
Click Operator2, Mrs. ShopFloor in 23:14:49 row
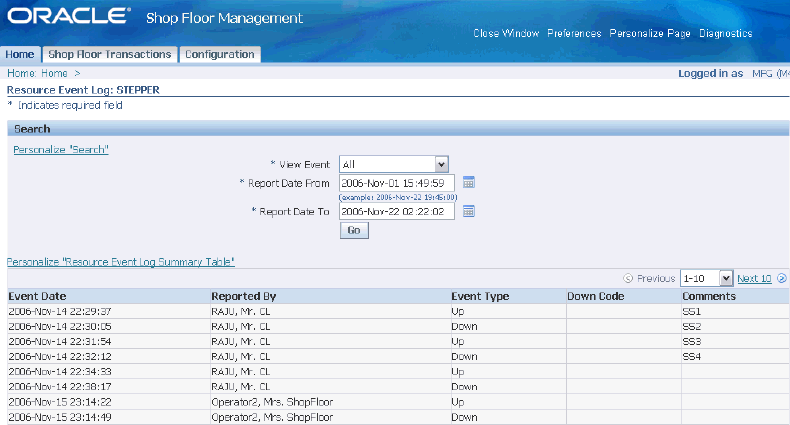(x=272, y=417)
